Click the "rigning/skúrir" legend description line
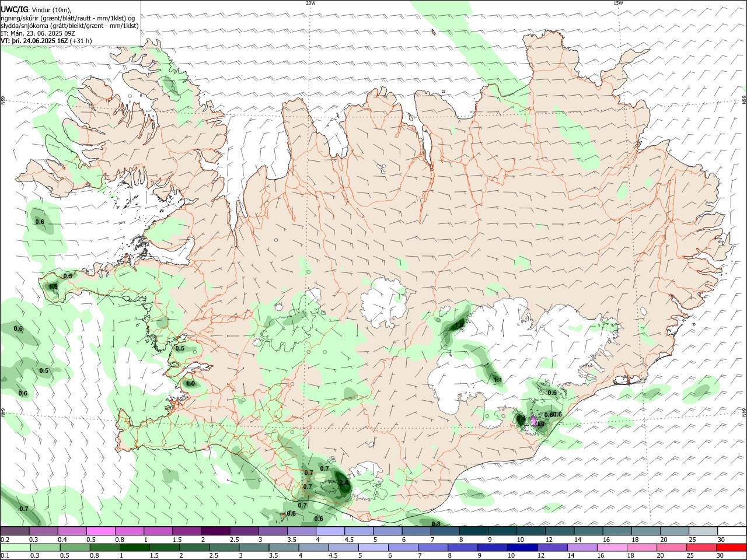This screenshot has height=560, width=747. coord(68,18)
